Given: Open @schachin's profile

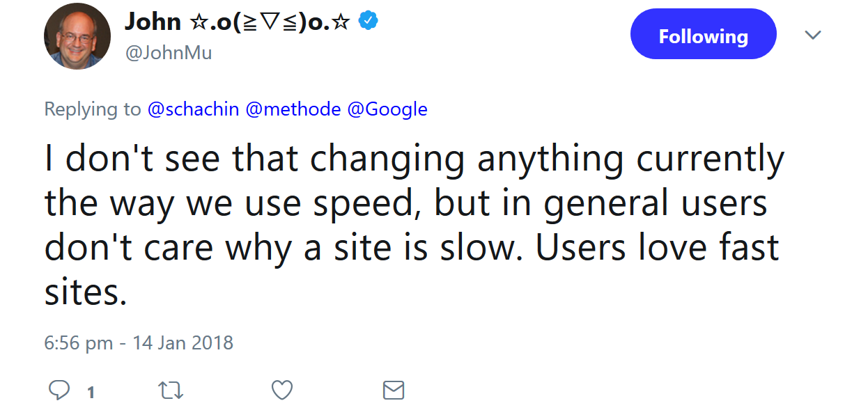Looking at the screenshot, I should coord(193,109).
